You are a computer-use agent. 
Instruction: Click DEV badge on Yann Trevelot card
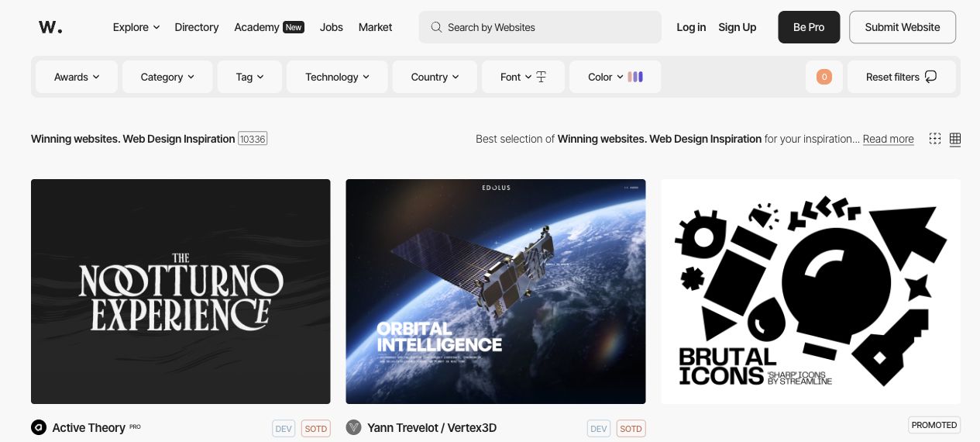tap(599, 428)
